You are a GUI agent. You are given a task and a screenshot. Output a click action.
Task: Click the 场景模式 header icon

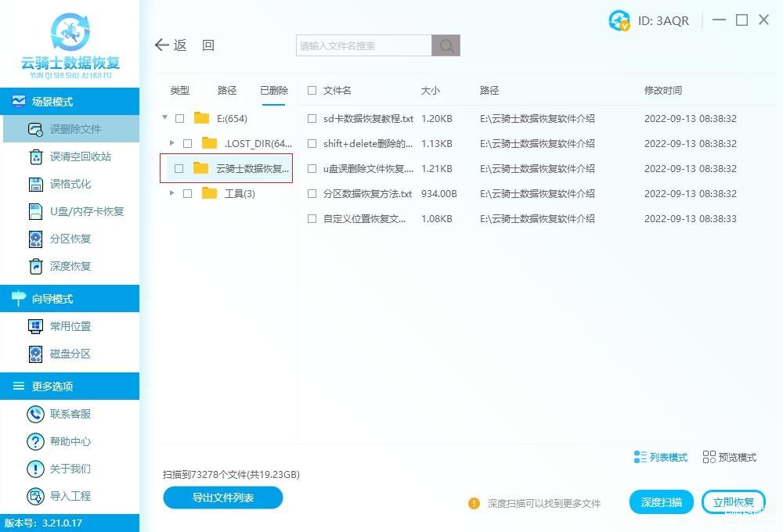pos(19,101)
